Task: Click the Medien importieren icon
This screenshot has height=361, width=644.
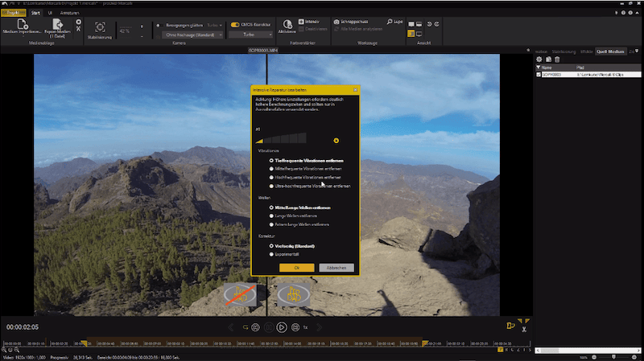Action: point(23,26)
